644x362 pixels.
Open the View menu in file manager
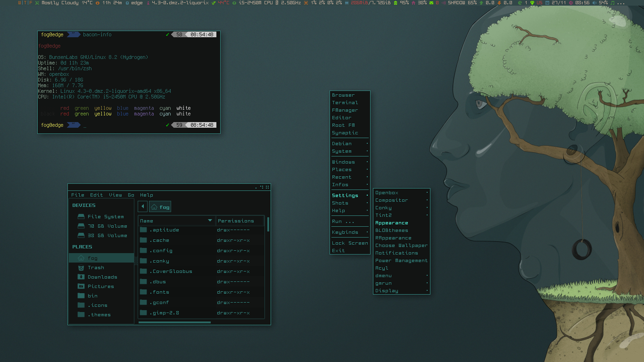116,195
